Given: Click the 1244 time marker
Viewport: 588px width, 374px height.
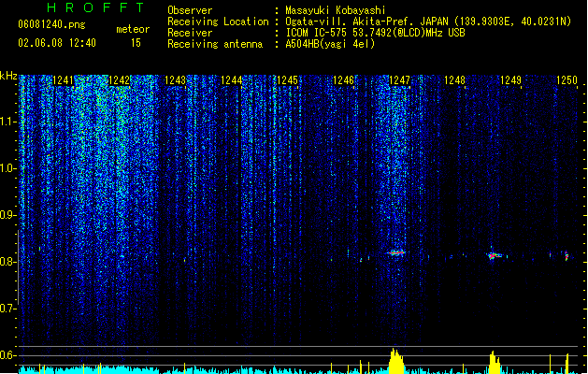Looking at the screenshot, I should [232, 80].
